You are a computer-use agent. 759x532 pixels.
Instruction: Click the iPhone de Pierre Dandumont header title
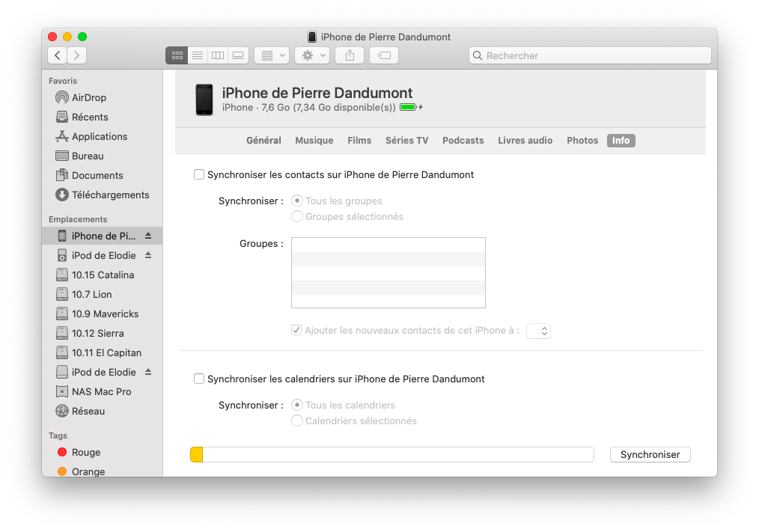[x=317, y=93]
